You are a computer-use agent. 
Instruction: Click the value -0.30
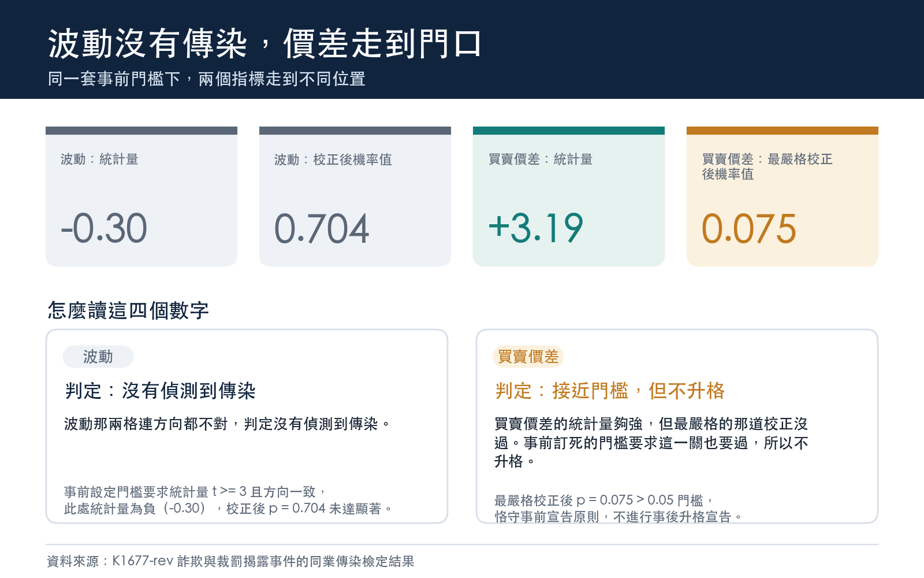104,228
